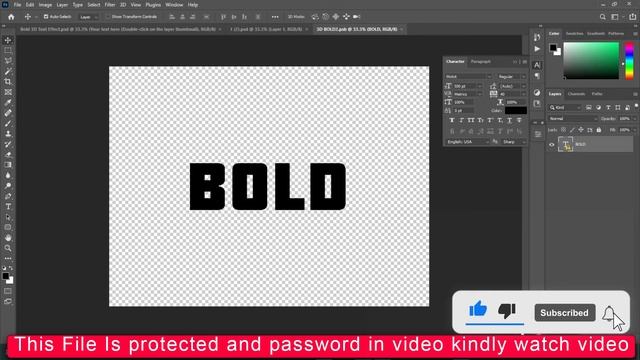This screenshot has width=640, height=360.
Task: Open the font size dropdown
Action: click(468, 86)
